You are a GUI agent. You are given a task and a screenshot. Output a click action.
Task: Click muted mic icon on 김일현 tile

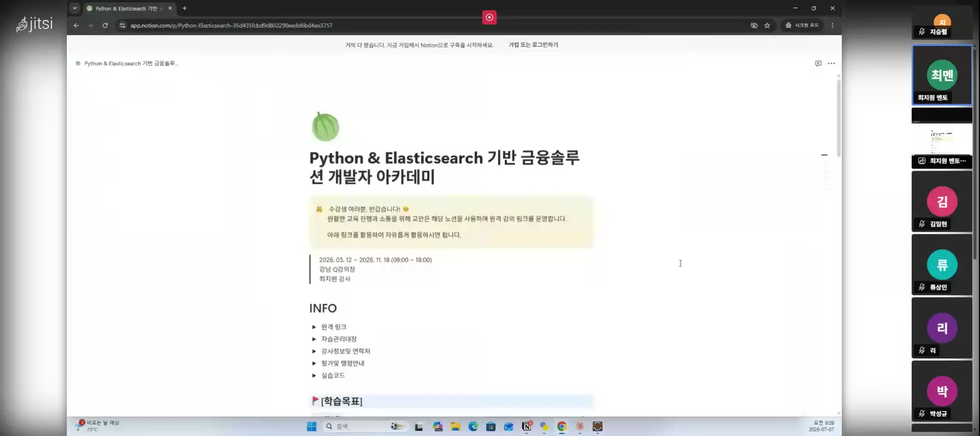(922, 224)
